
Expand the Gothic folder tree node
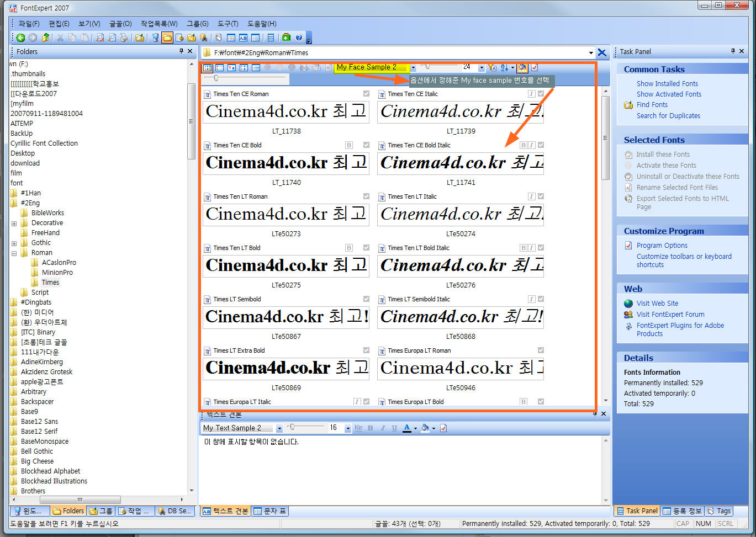coord(14,243)
